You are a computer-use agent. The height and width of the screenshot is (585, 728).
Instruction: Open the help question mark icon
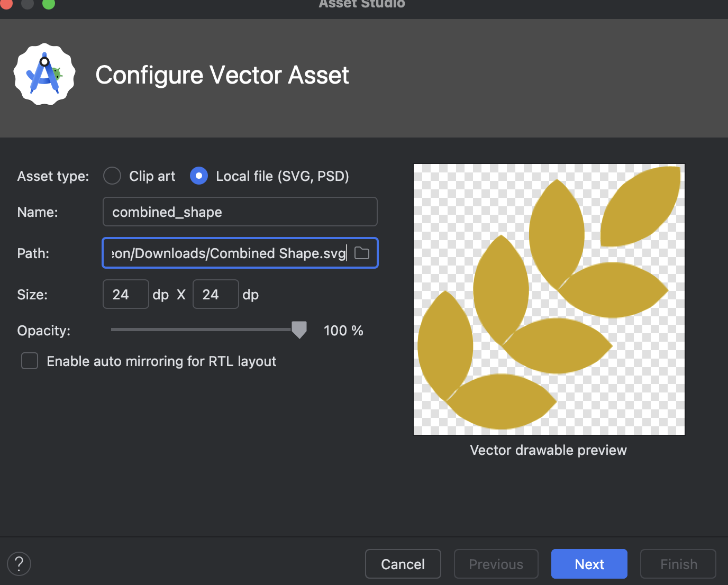pos(19,564)
